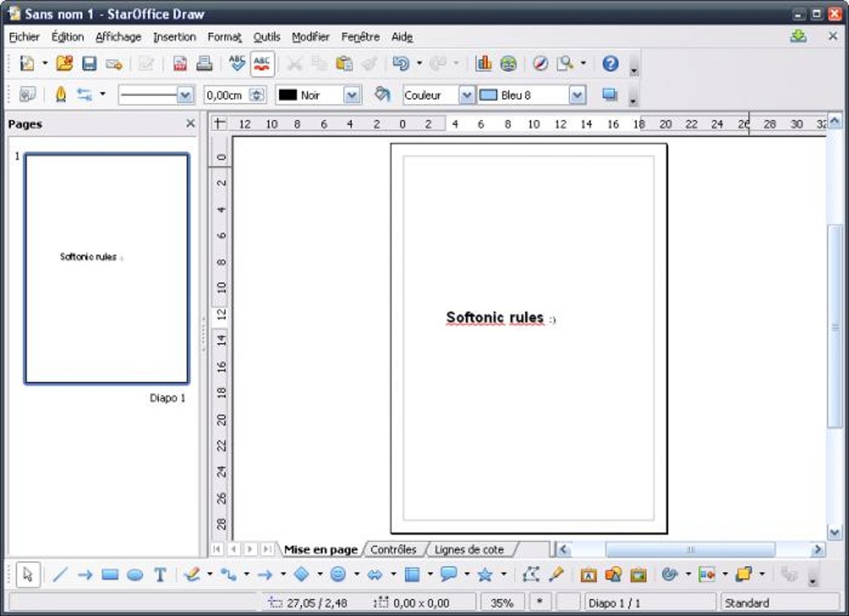The image size is (849, 616).
Task: Click the Print icon
Action: (x=204, y=63)
